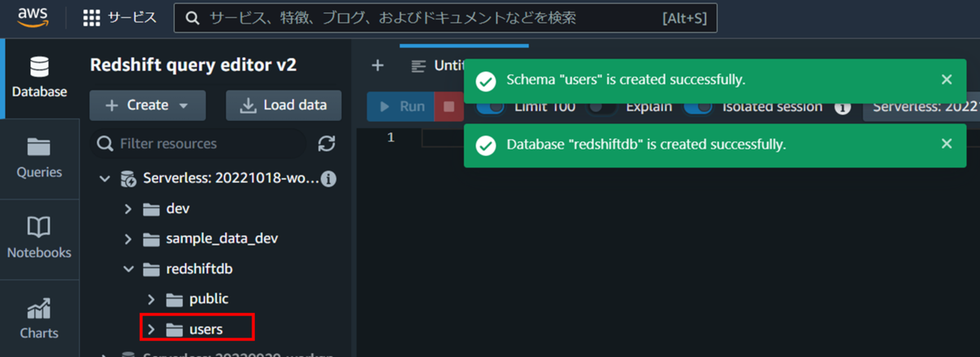This screenshot has width=980, height=357.
Task: Show Isolated session info icon
Action: pos(843,107)
